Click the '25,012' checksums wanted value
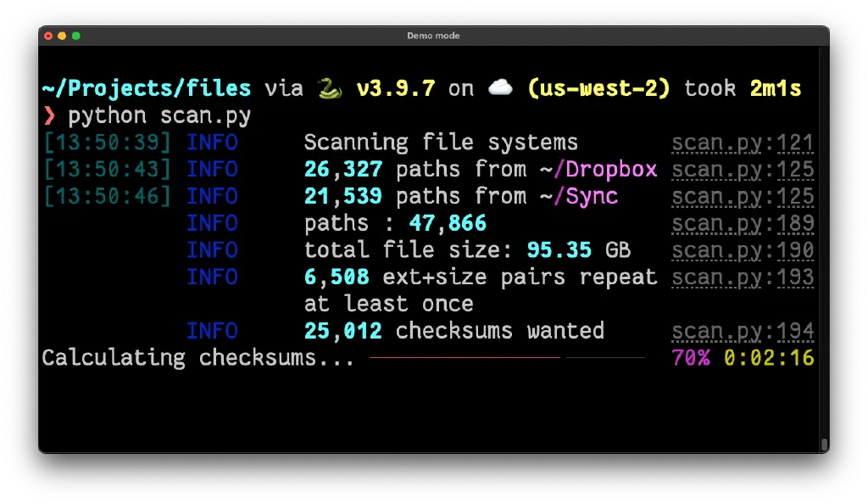Image resolution: width=868 pixels, height=504 pixels. click(x=343, y=331)
